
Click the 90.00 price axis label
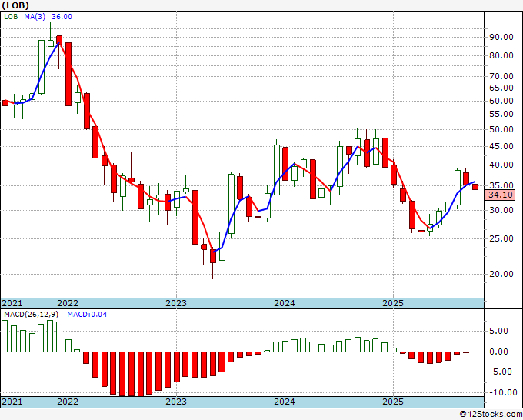501,37
